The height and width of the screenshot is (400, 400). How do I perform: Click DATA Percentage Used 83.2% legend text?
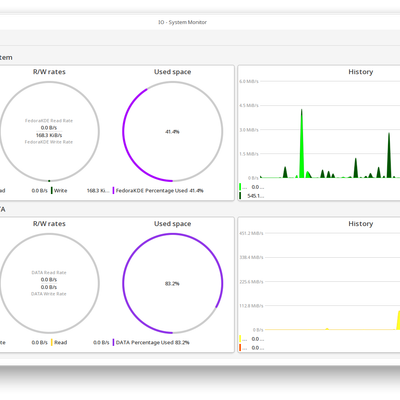pos(153,342)
